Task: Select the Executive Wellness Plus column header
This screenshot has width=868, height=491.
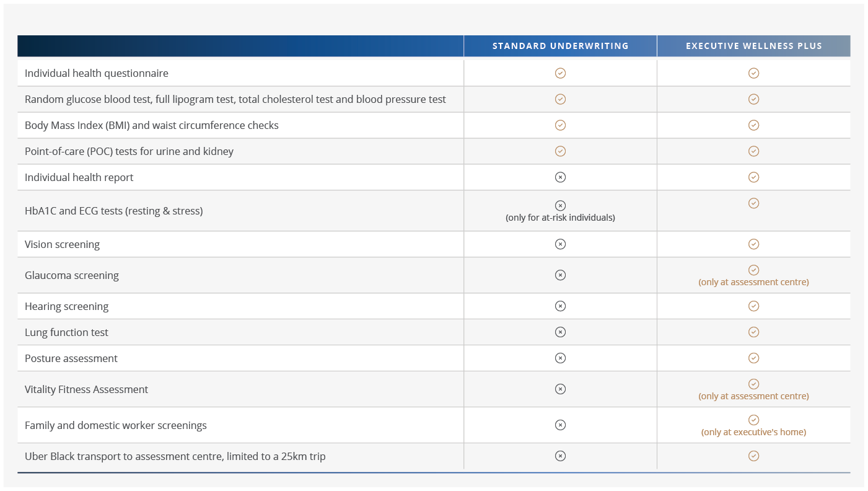Action: click(753, 46)
